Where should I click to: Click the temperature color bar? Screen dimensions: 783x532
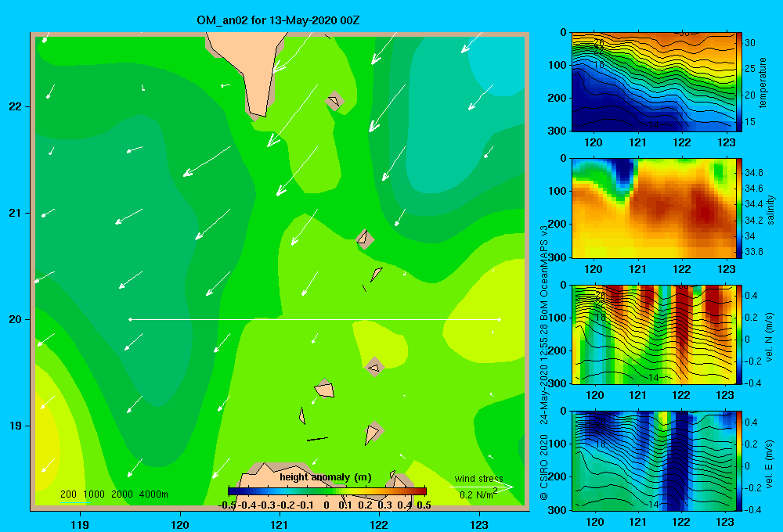point(739,82)
